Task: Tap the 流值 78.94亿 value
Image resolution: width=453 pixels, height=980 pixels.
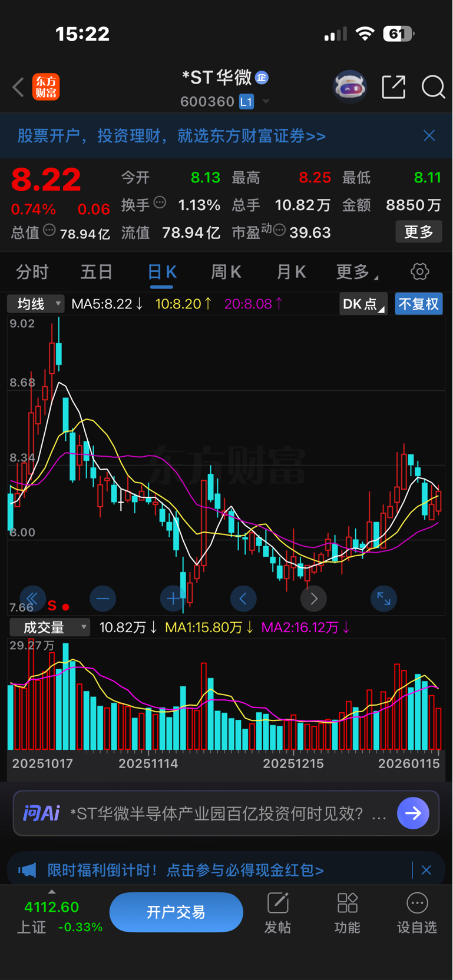Action: pyautogui.click(x=191, y=232)
